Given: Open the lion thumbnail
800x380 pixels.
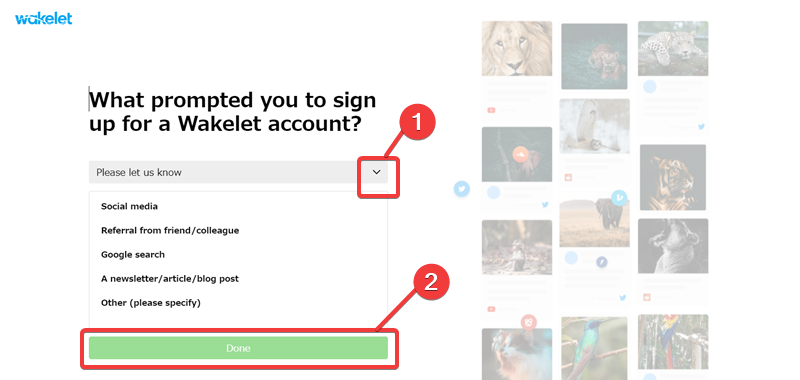Looking at the screenshot, I should tap(517, 48).
